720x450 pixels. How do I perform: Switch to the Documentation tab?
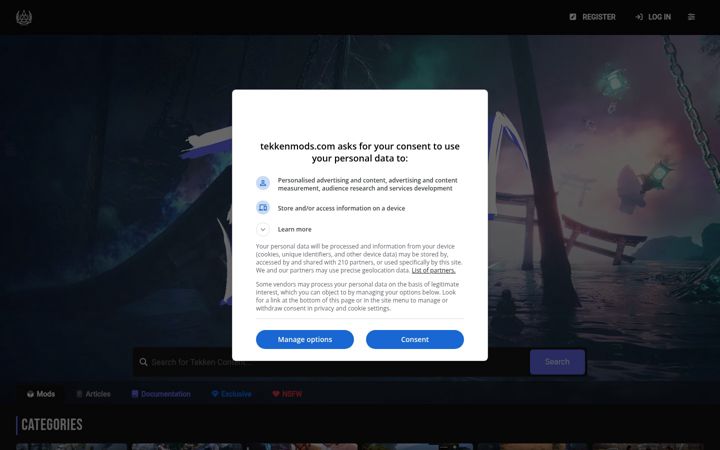(x=161, y=394)
